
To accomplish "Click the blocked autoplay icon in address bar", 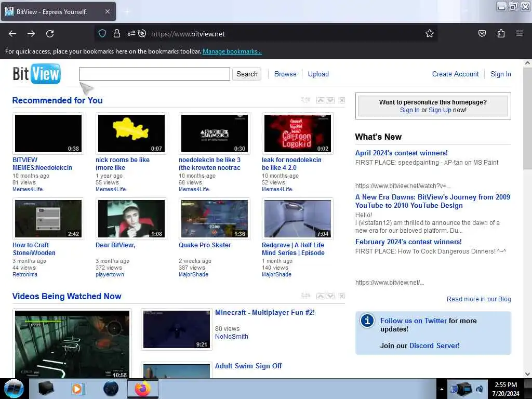I will pos(142,34).
